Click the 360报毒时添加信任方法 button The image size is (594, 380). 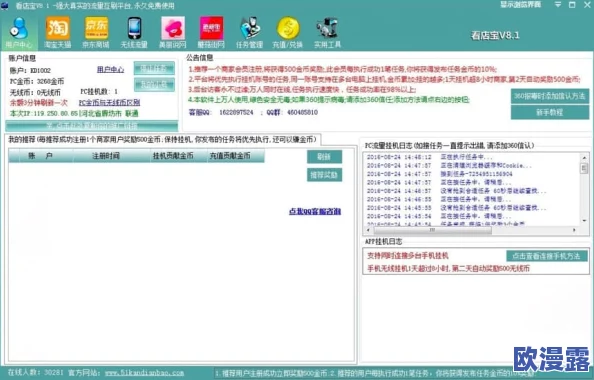click(550, 96)
